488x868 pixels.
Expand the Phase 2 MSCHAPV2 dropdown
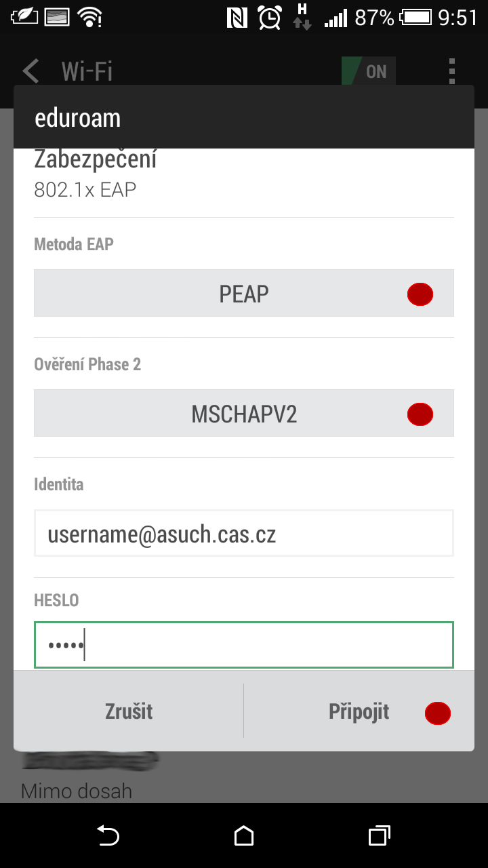point(244,413)
